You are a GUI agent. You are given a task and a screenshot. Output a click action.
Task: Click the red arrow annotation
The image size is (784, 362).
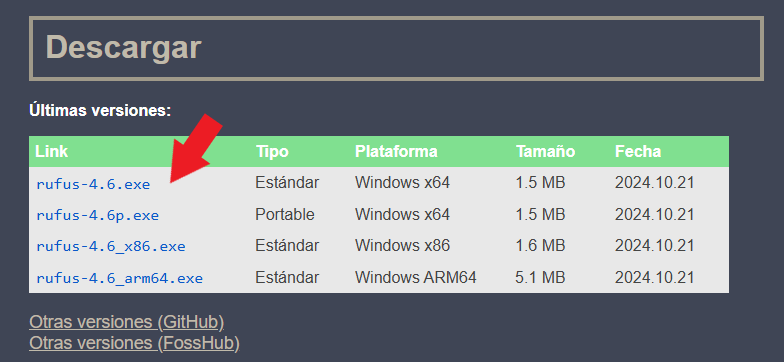[196, 148]
